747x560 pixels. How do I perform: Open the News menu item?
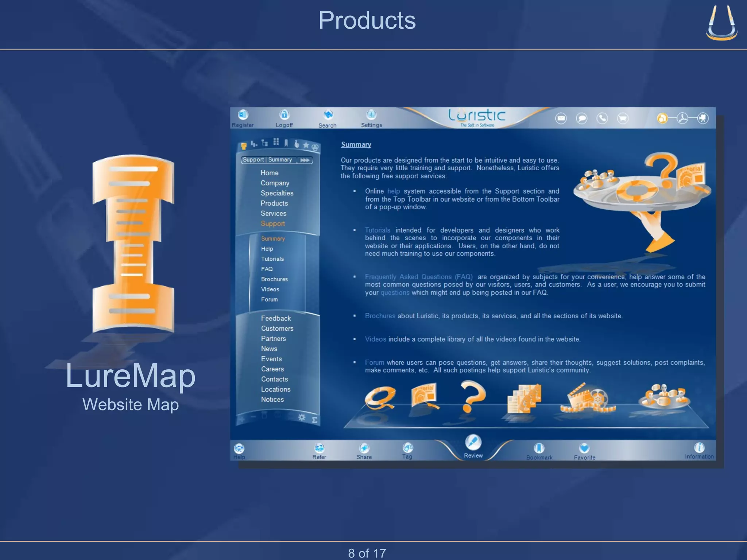pyautogui.click(x=269, y=349)
